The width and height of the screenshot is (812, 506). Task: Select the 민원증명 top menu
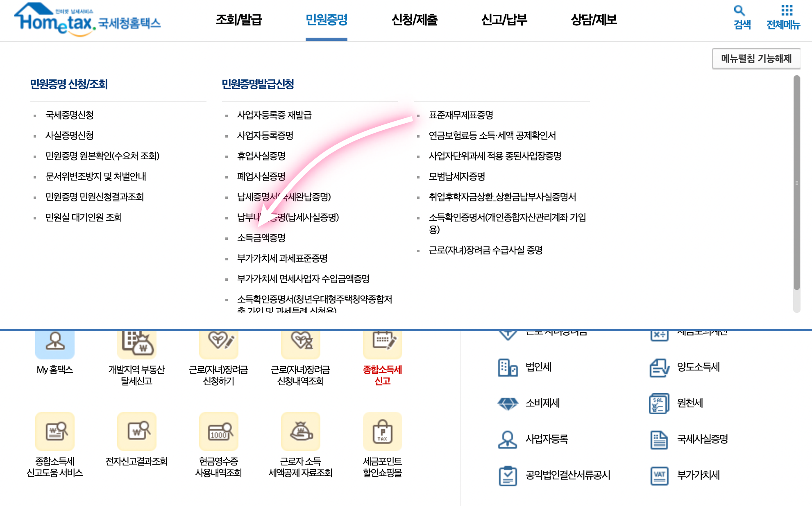click(327, 20)
